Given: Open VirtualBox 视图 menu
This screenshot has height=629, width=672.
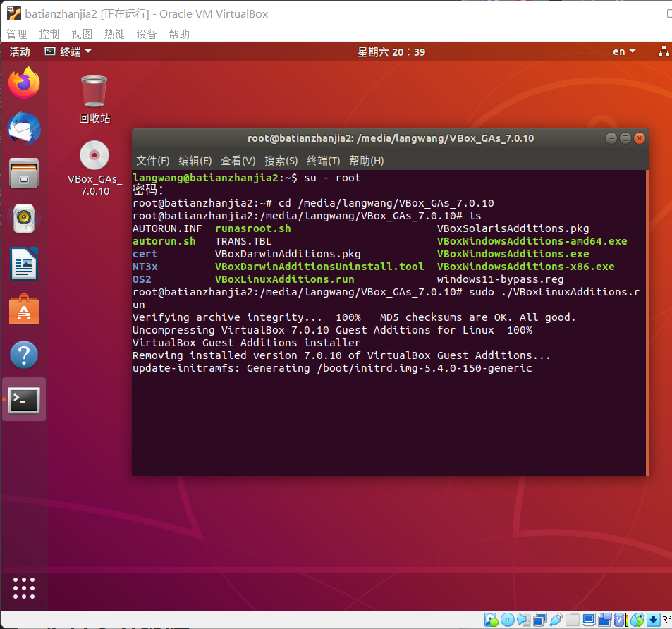Looking at the screenshot, I should [81, 34].
